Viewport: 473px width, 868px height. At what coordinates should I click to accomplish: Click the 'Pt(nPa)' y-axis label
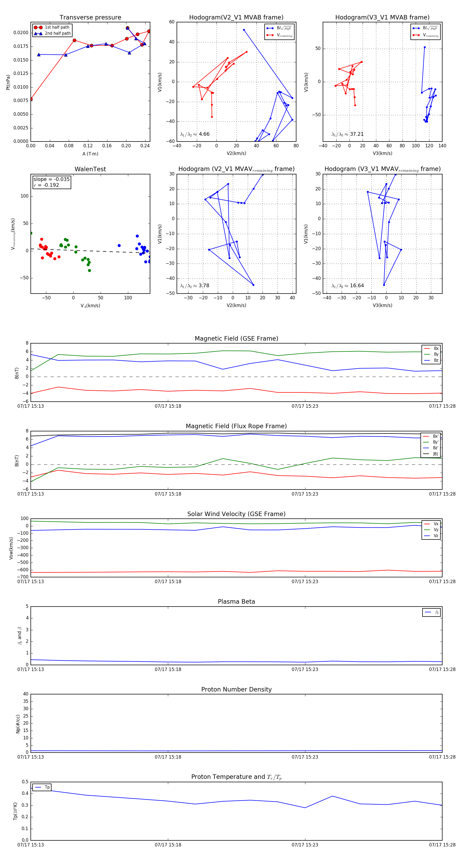pos(8,82)
